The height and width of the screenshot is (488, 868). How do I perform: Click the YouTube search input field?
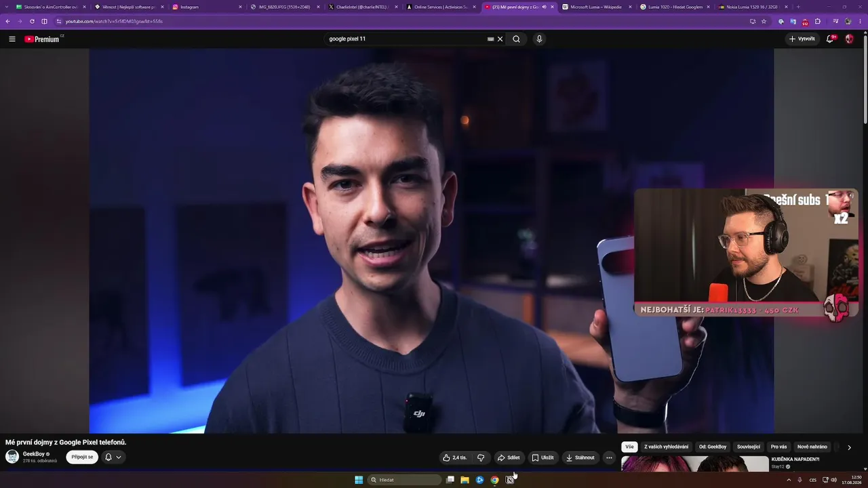407,39
